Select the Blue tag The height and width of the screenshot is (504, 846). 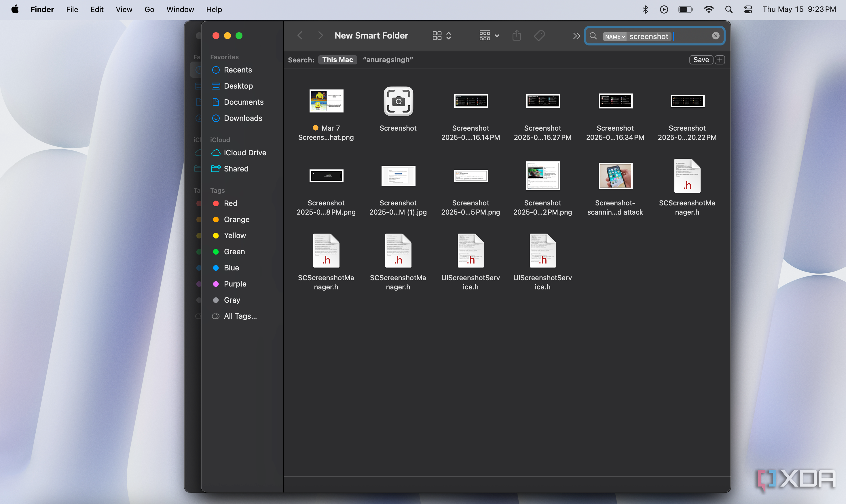231,268
